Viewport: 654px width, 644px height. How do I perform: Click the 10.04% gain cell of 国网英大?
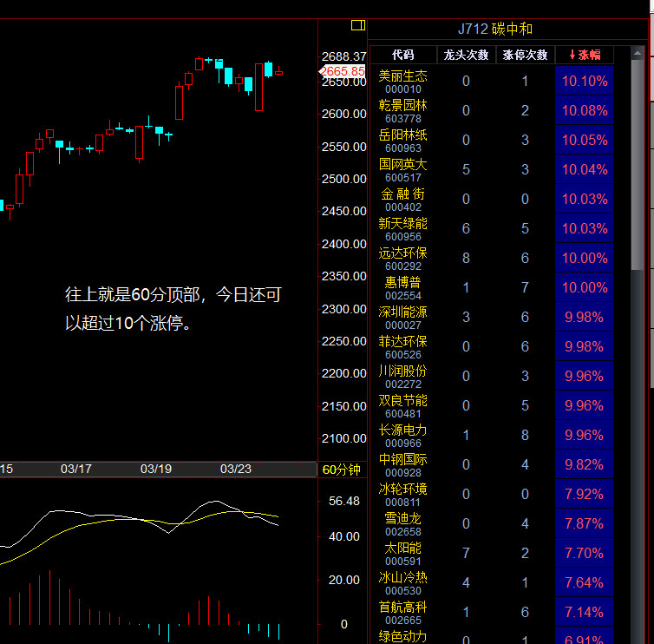[x=585, y=169]
